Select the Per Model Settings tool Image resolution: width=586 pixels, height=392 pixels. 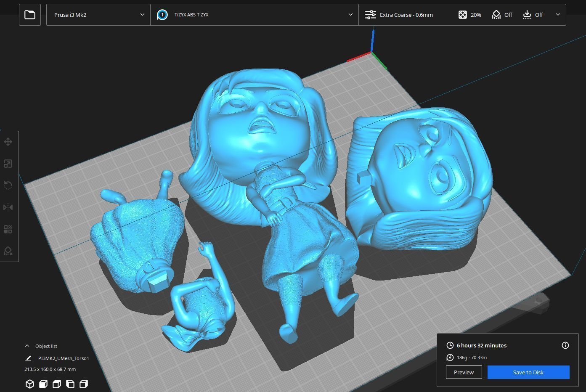[x=8, y=229]
